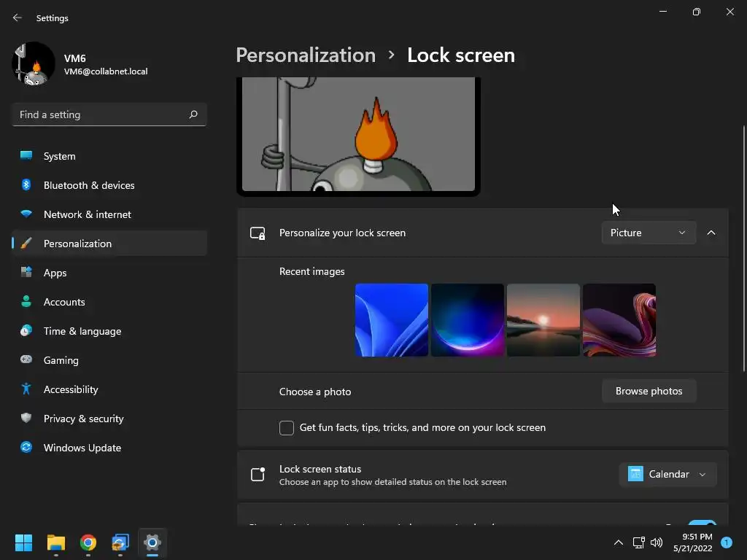The height and width of the screenshot is (560, 747).
Task: Open System settings page
Action: tap(109, 156)
